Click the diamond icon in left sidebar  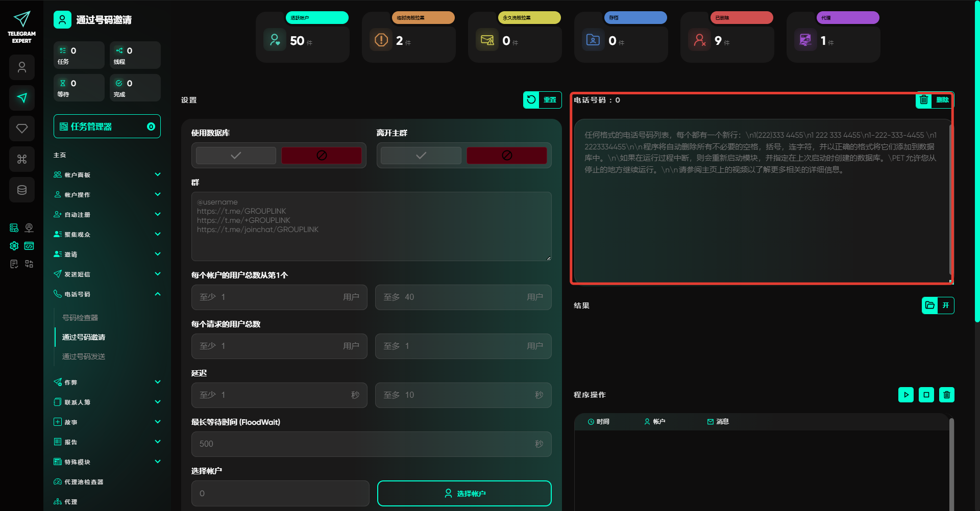pos(22,129)
